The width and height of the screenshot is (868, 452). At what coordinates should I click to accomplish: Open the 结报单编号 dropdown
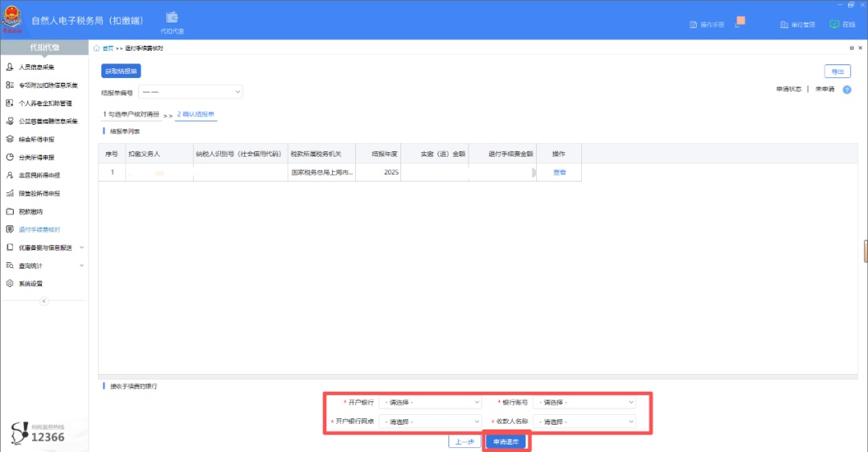point(190,92)
